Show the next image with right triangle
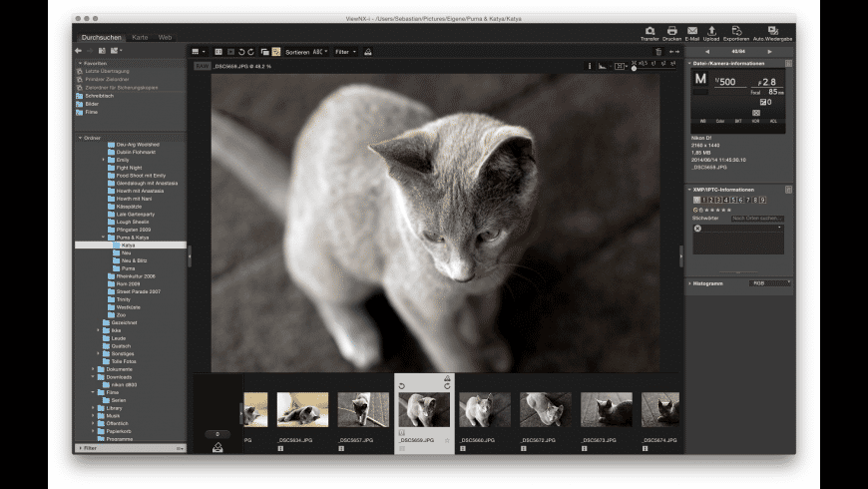The width and height of the screenshot is (868, 489). tap(769, 52)
